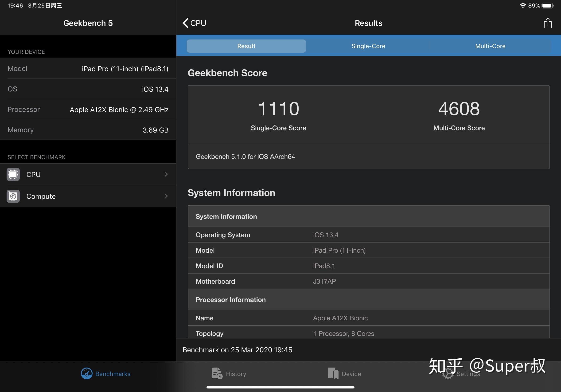Tap the single-core score 1110
Image resolution: width=561 pixels, height=392 pixels.
click(279, 109)
